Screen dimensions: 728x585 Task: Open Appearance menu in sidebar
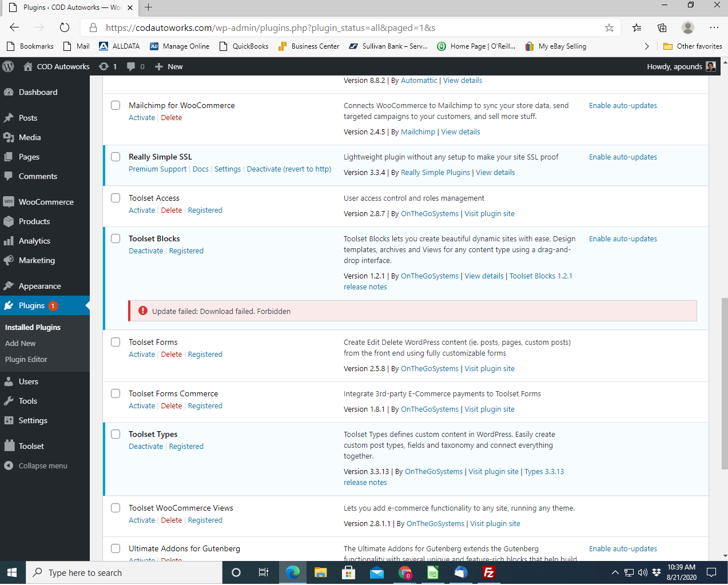[x=39, y=286]
